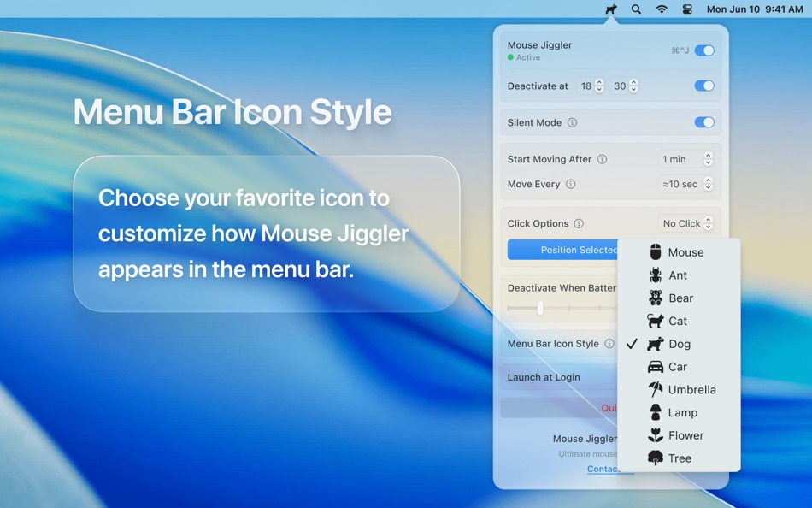Viewport: 812px width, 508px height.
Task: Click the info icon beside Start Moving After
Action: click(x=602, y=159)
